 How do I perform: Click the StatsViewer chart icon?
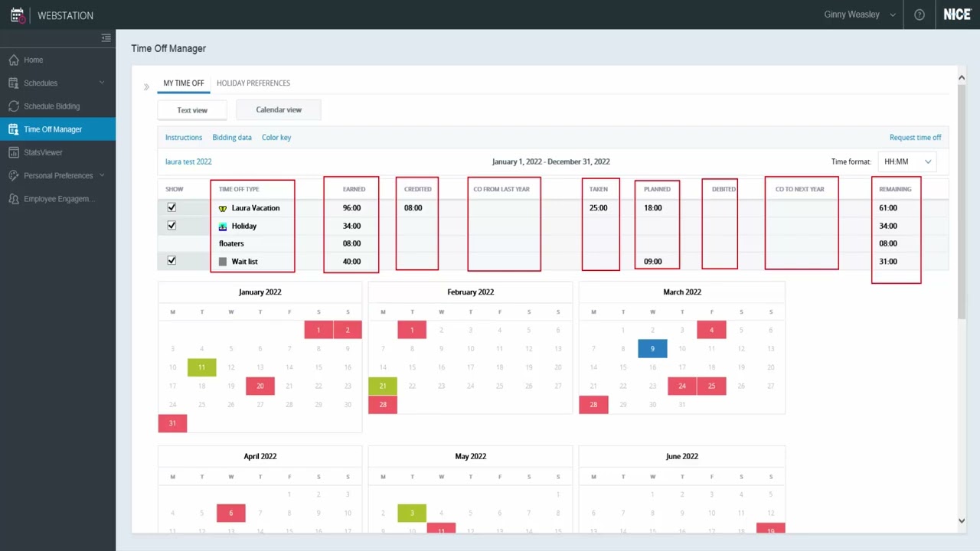[14, 152]
